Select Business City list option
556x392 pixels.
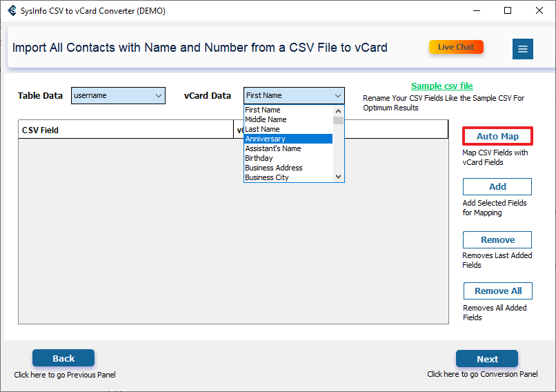click(288, 177)
